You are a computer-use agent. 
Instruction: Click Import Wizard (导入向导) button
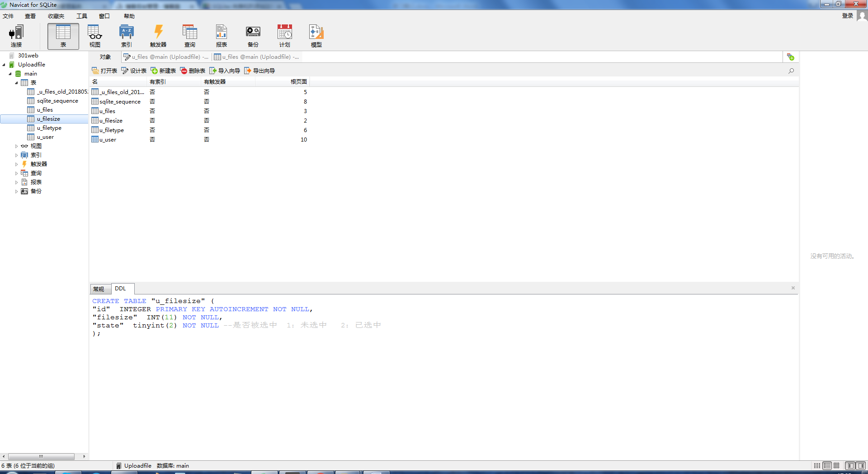(225, 71)
